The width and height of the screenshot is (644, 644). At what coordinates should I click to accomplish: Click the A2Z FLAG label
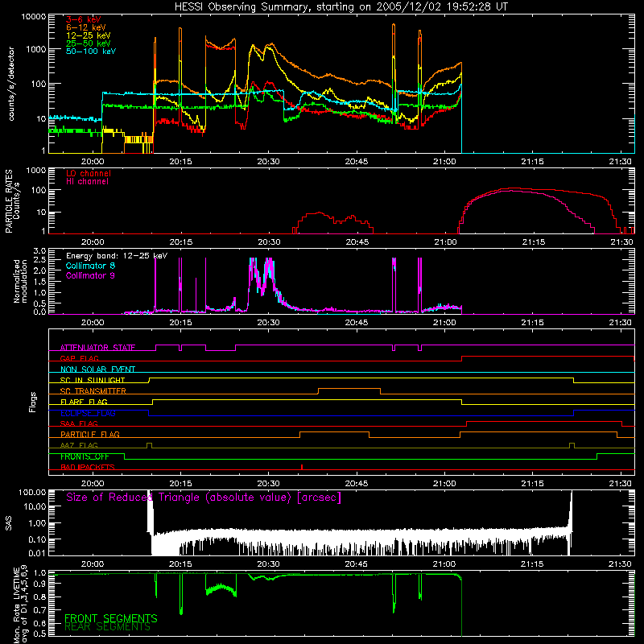[x=79, y=445]
